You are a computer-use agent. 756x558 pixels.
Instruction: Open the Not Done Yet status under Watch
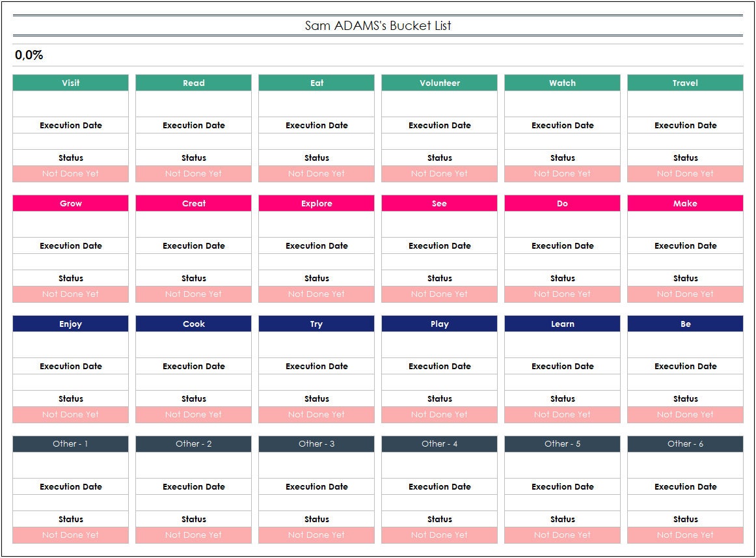pyautogui.click(x=562, y=174)
